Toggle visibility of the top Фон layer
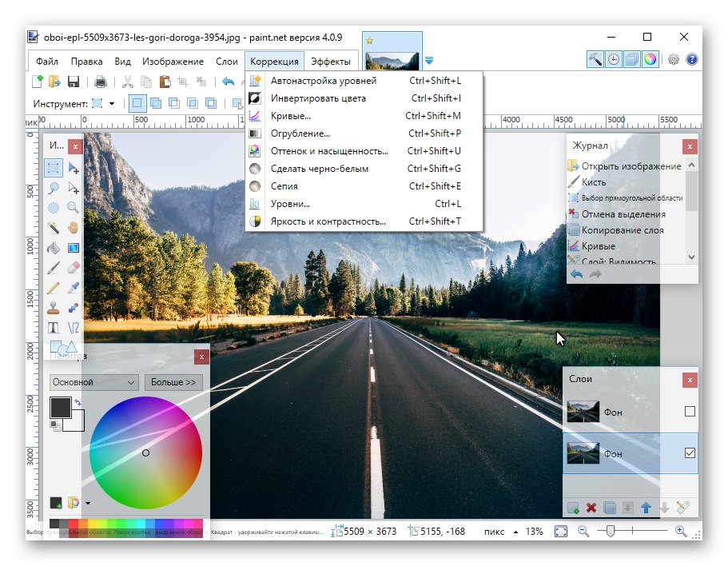 (x=690, y=412)
